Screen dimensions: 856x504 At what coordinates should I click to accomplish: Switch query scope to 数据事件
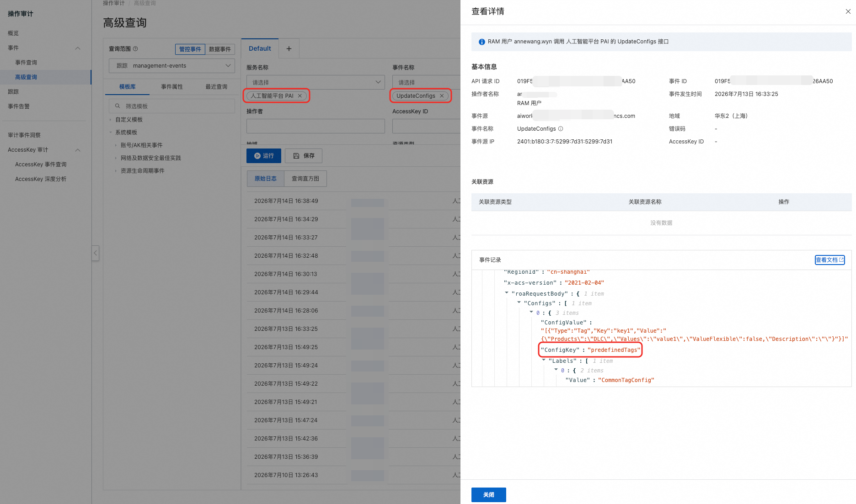coord(219,49)
